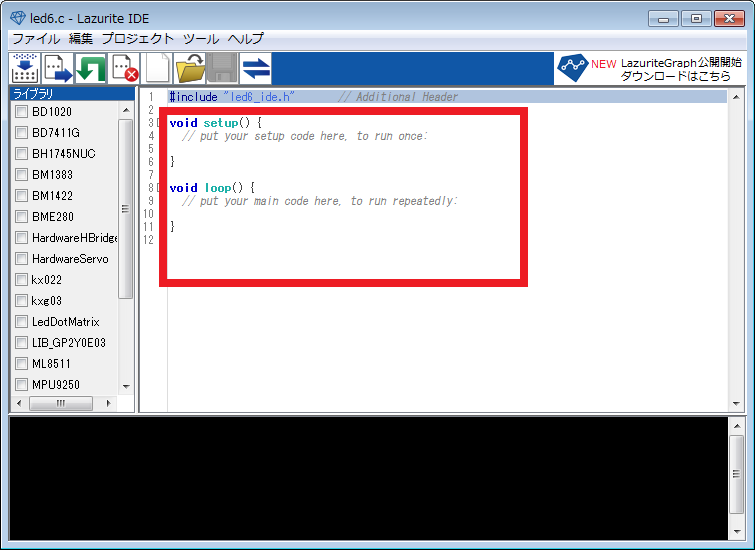Check the LIB_GP2Y0E03 library
Image resolution: width=755 pixels, height=550 pixels.
coord(21,343)
